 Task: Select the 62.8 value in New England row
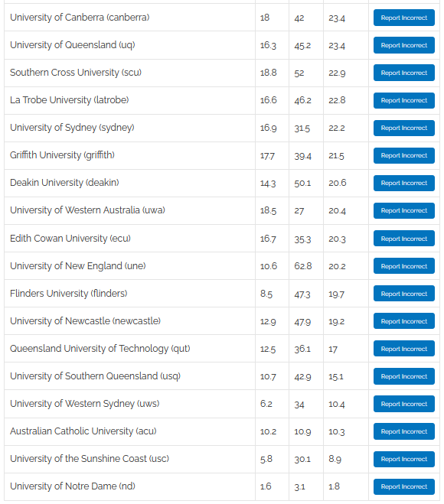click(x=302, y=266)
